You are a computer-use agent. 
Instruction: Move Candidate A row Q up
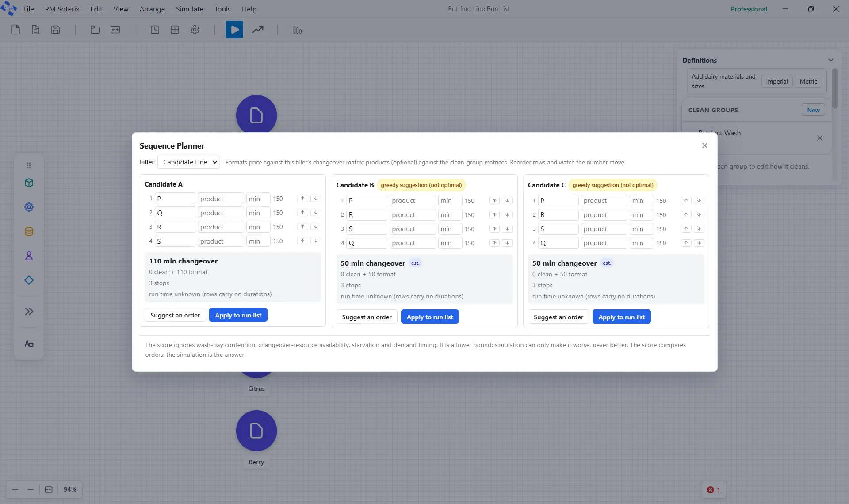coord(302,213)
